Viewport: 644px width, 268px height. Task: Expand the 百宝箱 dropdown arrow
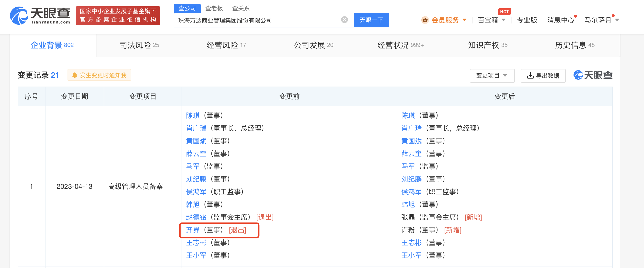click(x=504, y=20)
